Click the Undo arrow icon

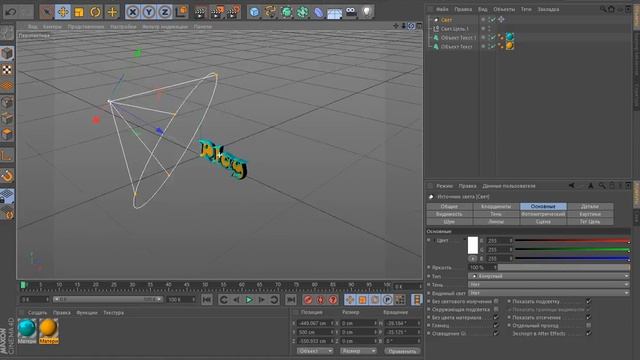[x=11, y=12]
